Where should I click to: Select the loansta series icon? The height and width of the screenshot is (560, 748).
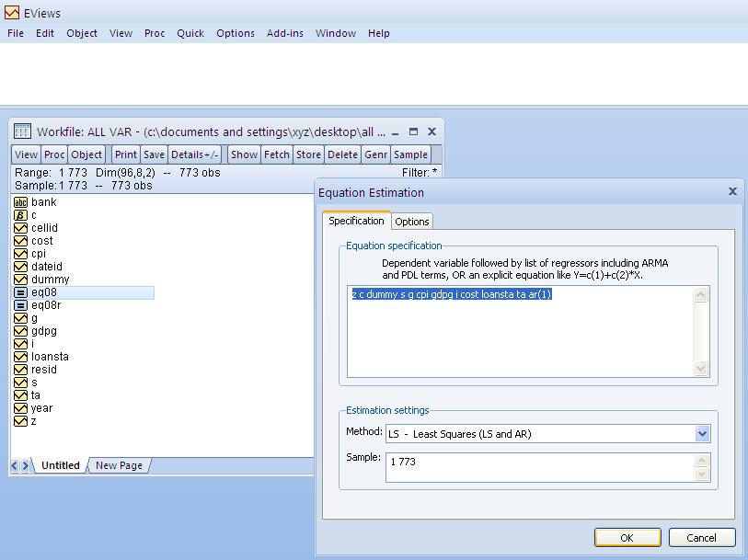(x=20, y=357)
